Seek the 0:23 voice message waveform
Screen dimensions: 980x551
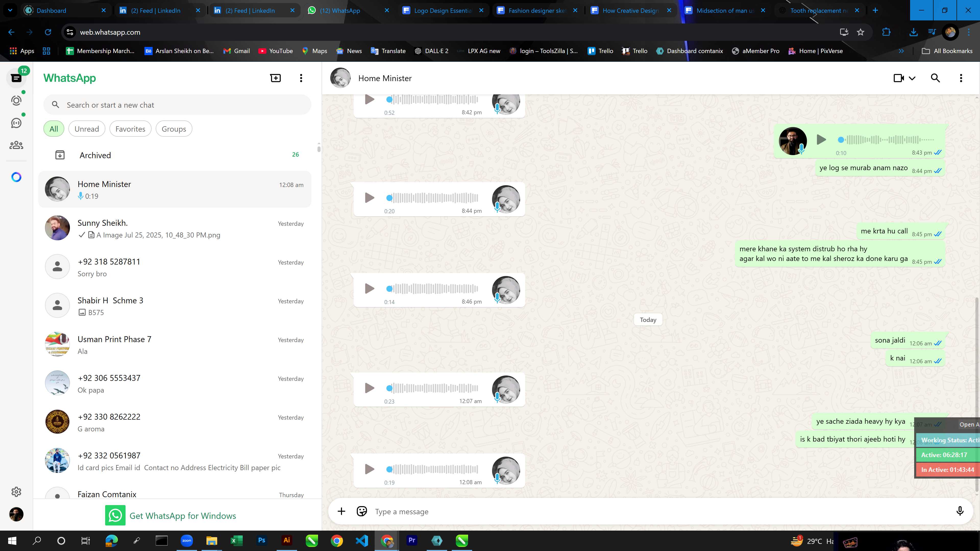433,388
